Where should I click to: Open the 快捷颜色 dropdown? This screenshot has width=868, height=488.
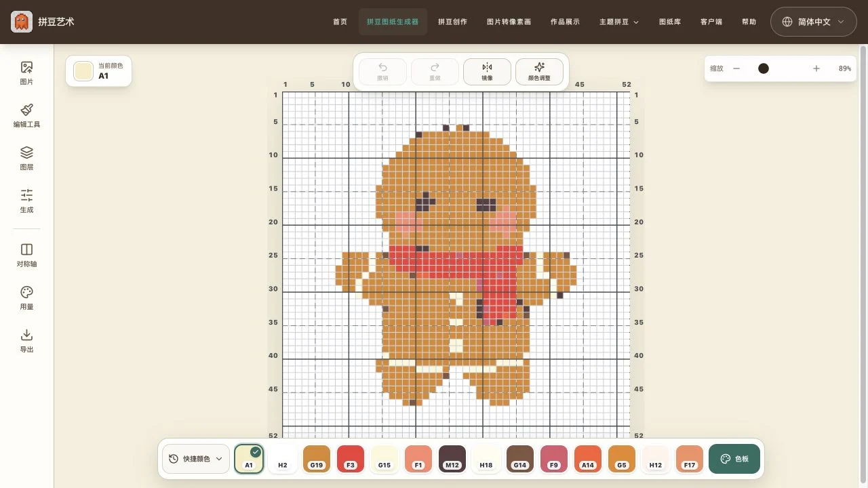click(196, 459)
